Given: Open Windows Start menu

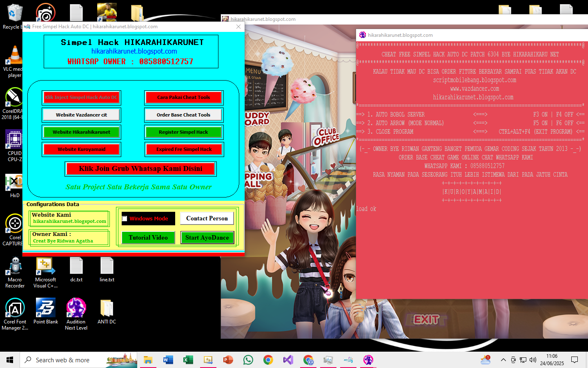Looking at the screenshot, I should coord(10,360).
